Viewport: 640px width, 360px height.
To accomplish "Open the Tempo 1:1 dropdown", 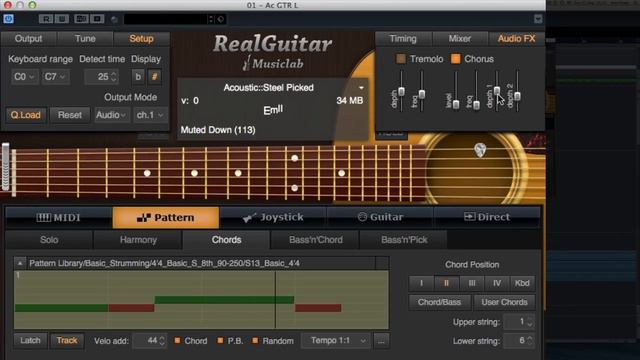I will click(x=336, y=340).
